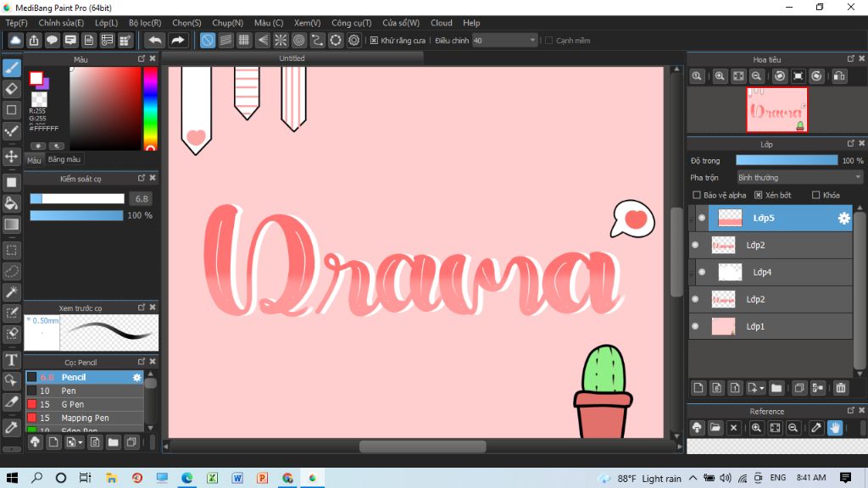Open the Điều chỉnh correction value dropdown
This screenshot has width=868, height=488.
point(504,41)
